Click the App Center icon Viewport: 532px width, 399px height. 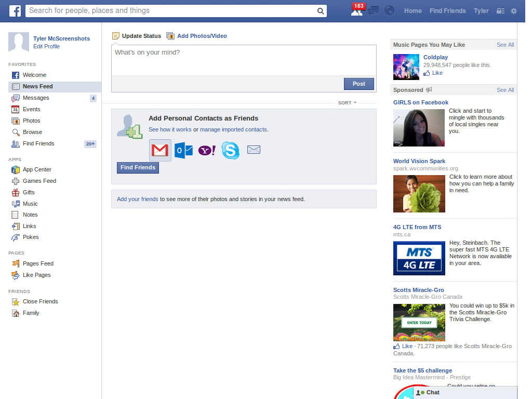click(16, 170)
